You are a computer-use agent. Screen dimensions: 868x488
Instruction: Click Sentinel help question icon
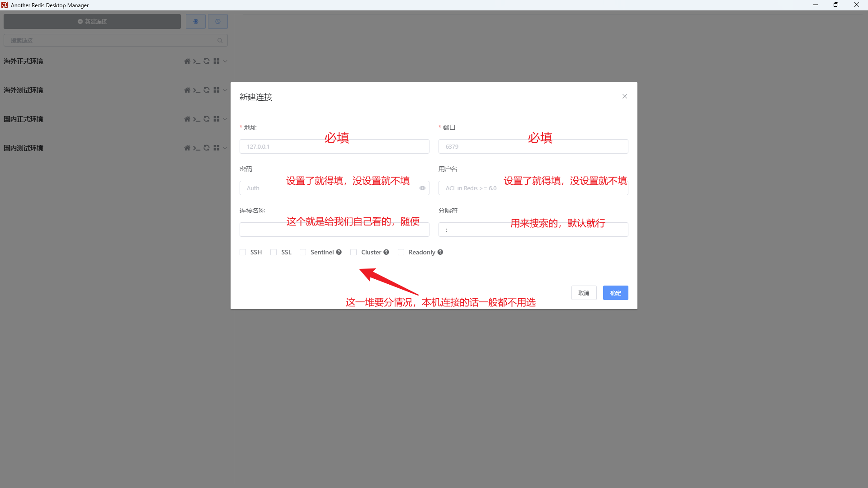pos(339,252)
